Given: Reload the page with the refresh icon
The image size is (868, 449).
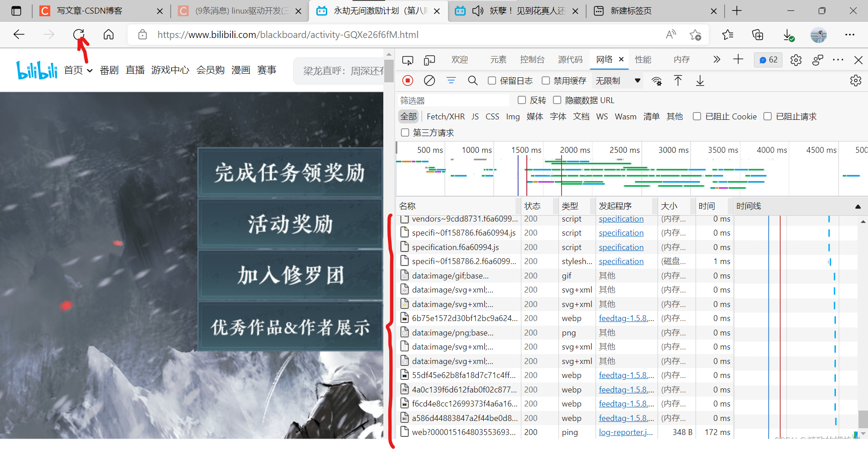Looking at the screenshot, I should 79,34.
